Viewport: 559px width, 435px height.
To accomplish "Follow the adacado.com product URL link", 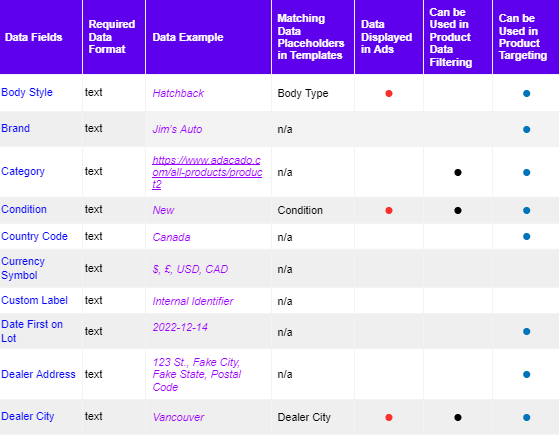I will click(207, 172).
